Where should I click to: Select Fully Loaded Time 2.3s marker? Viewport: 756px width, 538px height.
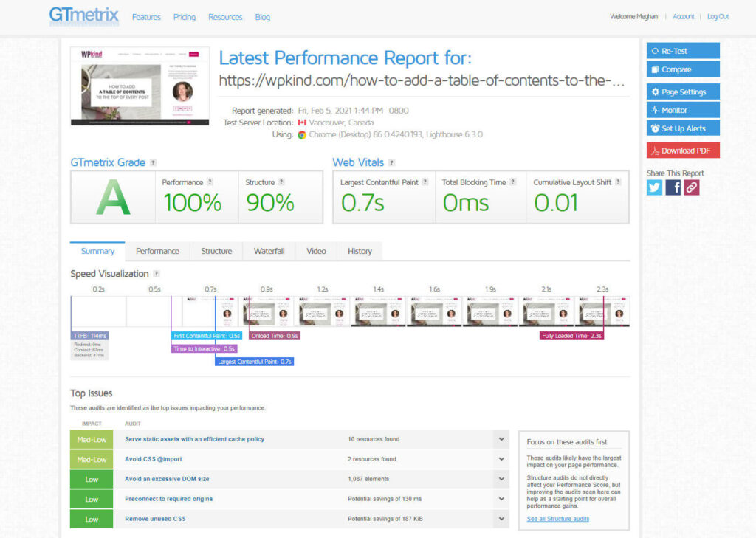572,336
